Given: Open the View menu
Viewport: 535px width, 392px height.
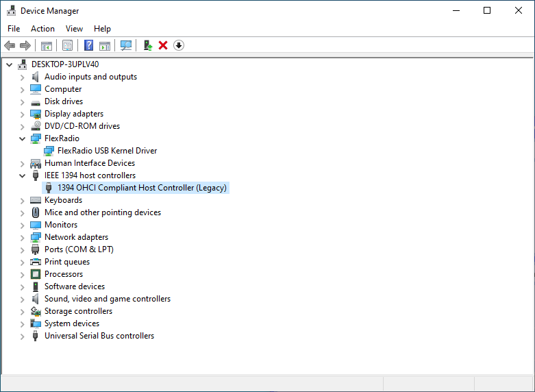Looking at the screenshot, I should coord(74,29).
